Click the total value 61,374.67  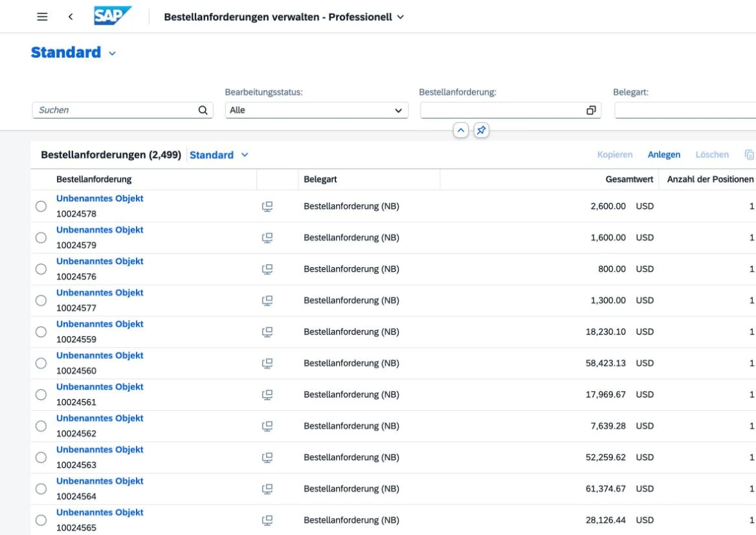(606, 488)
